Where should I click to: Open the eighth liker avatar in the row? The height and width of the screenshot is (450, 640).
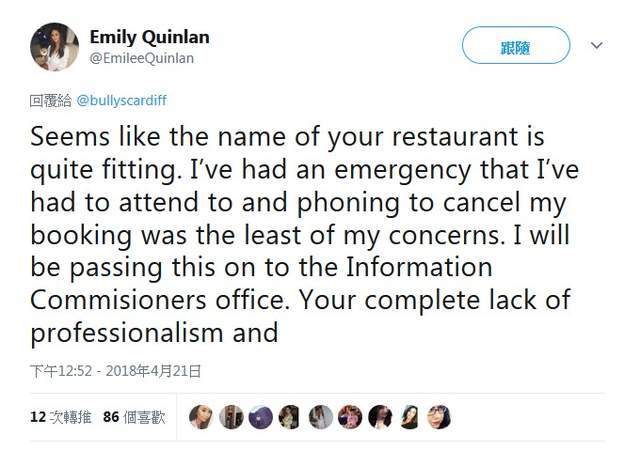pos(409,417)
